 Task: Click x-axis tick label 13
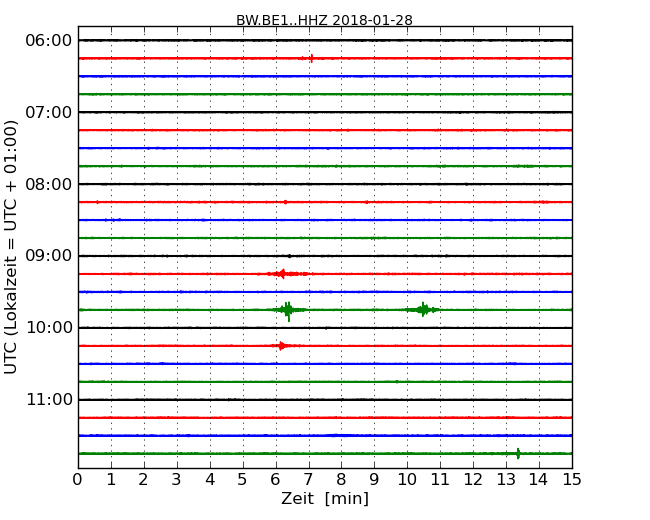(x=506, y=480)
